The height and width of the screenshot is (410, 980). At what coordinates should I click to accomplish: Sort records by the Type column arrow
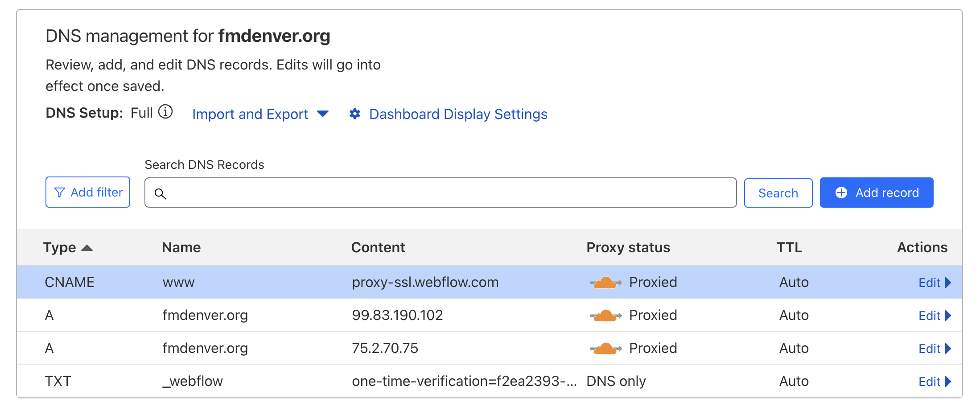(x=87, y=248)
